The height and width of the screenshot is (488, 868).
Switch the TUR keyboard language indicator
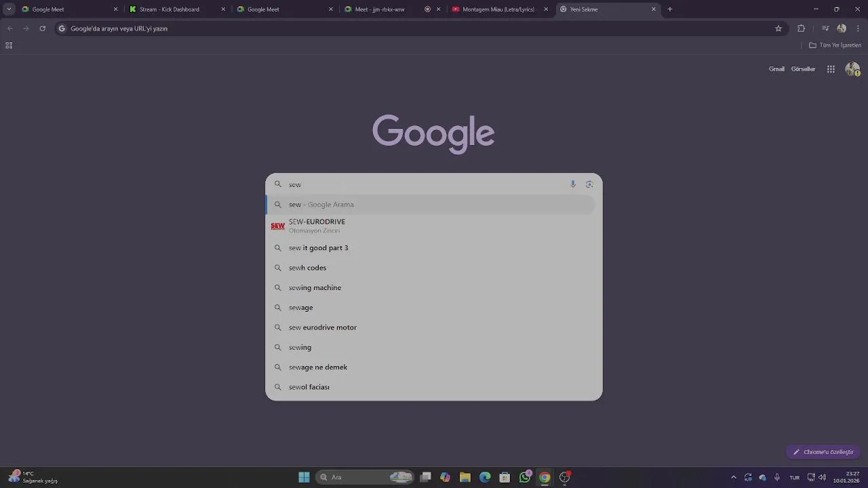794,477
